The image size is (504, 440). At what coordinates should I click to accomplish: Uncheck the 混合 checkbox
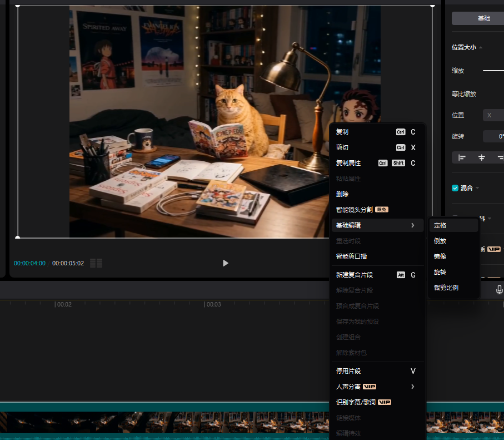[455, 188]
